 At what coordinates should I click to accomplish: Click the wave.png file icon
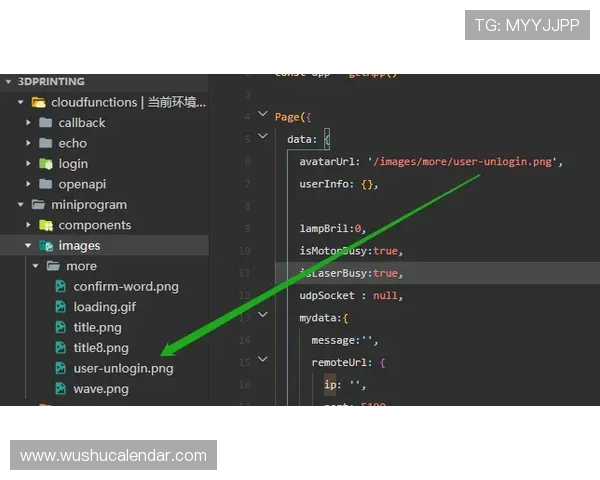point(61,389)
